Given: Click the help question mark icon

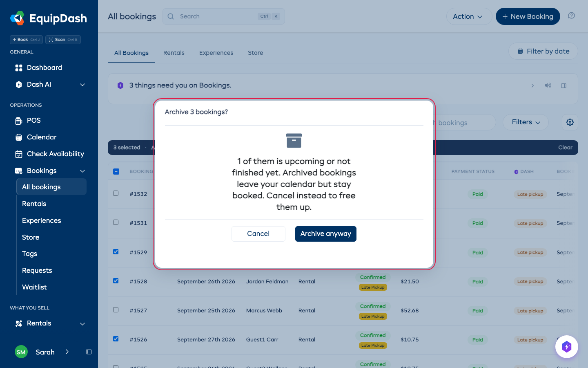Looking at the screenshot, I should pos(571,16).
